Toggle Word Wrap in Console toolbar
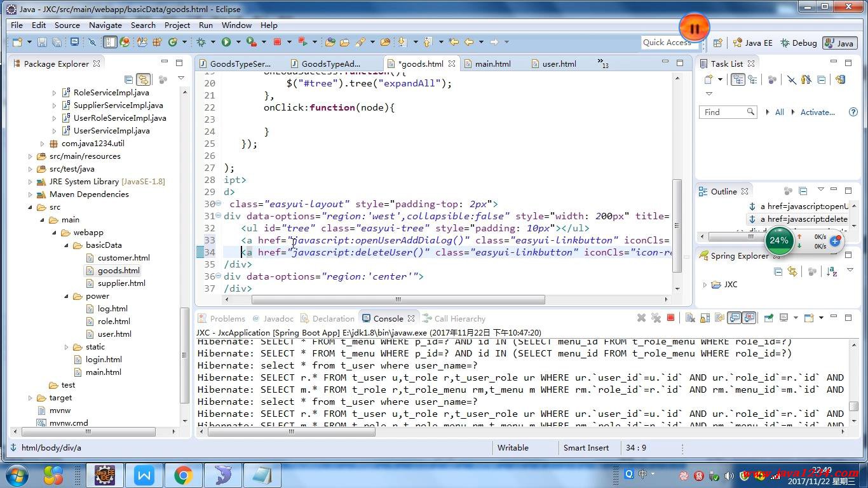The height and width of the screenshot is (488, 868). 719,318
